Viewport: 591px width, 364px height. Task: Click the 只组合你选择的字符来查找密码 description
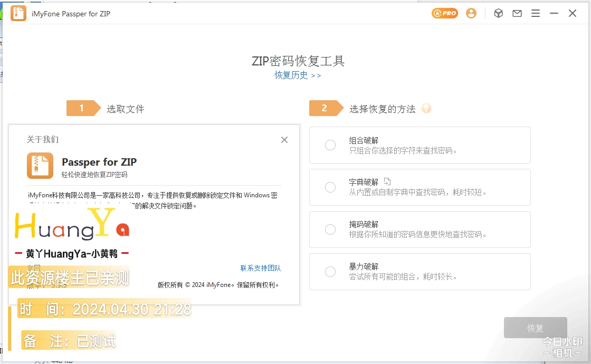tap(403, 151)
